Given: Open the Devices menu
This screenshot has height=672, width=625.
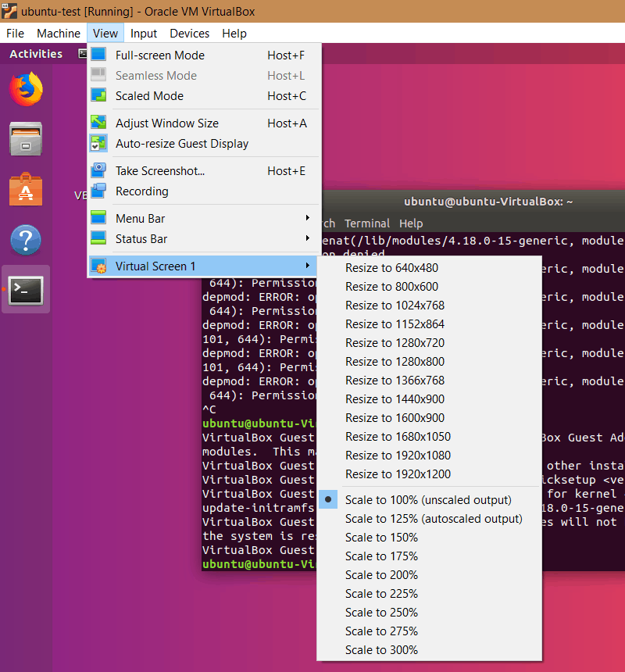Looking at the screenshot, I should [x=189, y=33].
